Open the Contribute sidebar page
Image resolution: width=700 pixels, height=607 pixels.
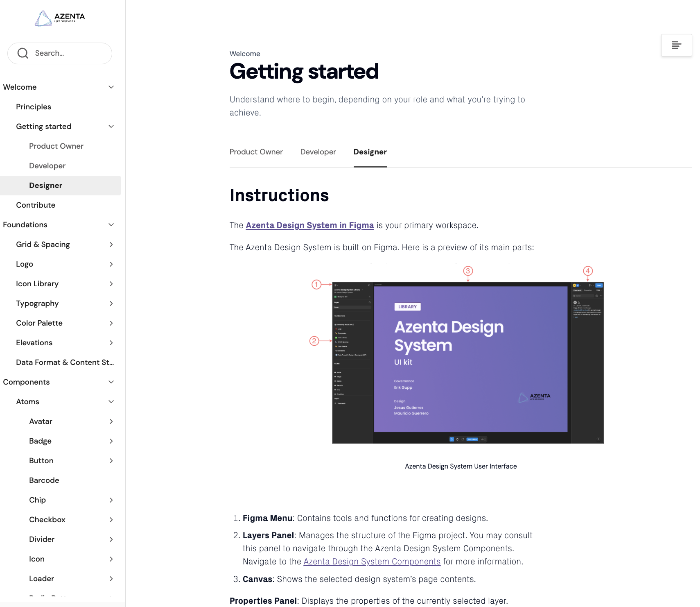[x=36, y=205]
